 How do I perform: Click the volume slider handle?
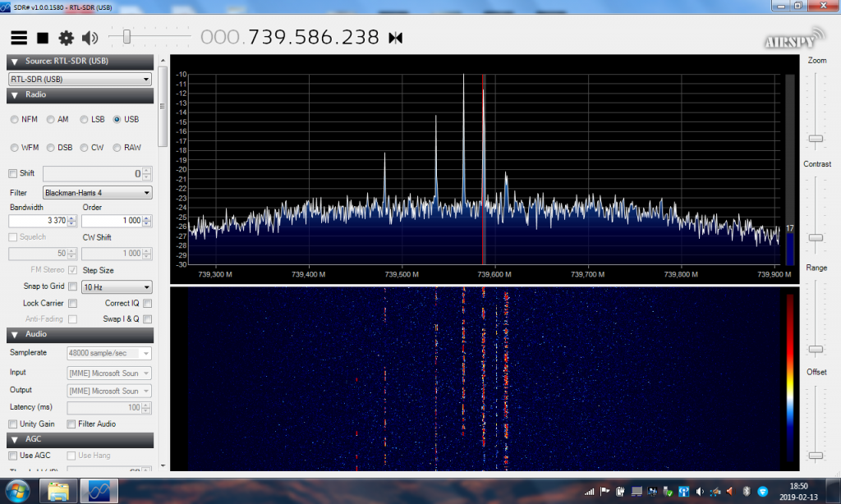(126, 36)
